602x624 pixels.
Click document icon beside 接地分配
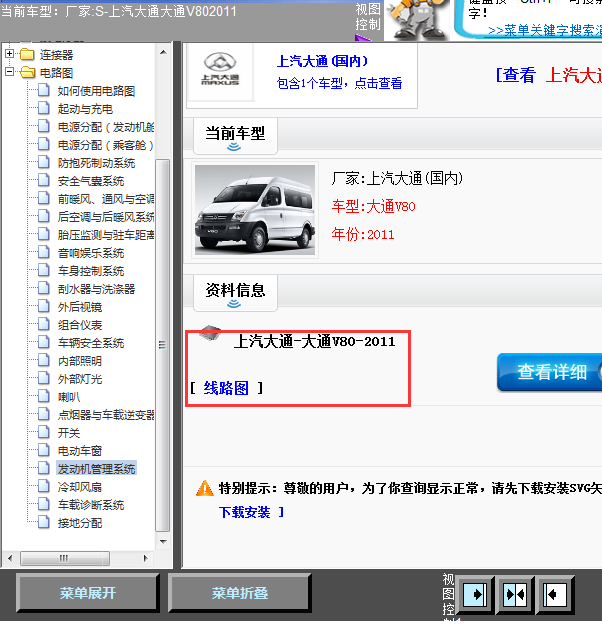point(44,522)
